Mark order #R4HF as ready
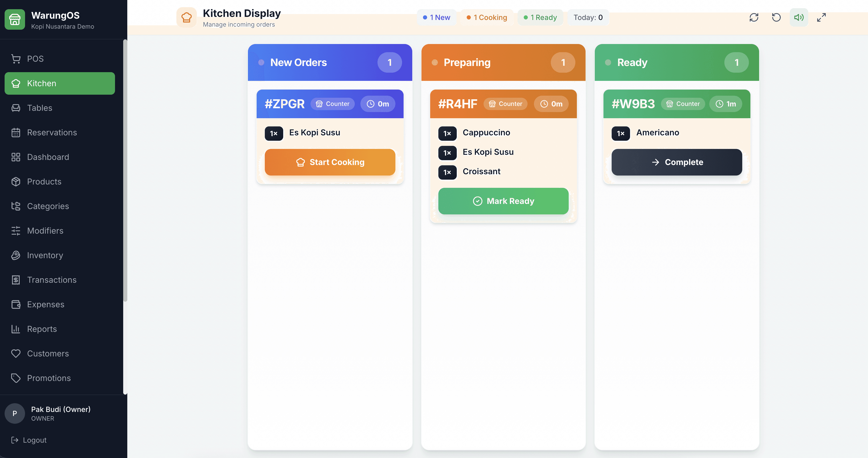The image size is (868, 458). (503, 201)
